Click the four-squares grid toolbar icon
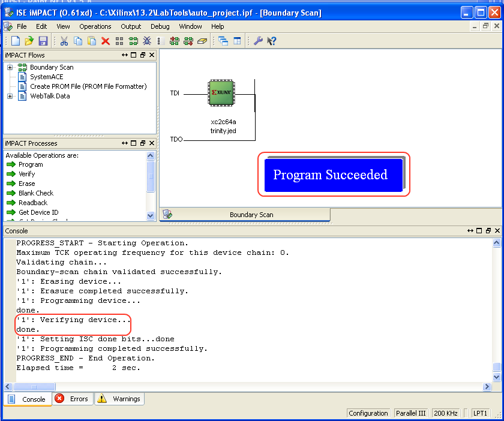The image size is (504, 421). [119, 41]
